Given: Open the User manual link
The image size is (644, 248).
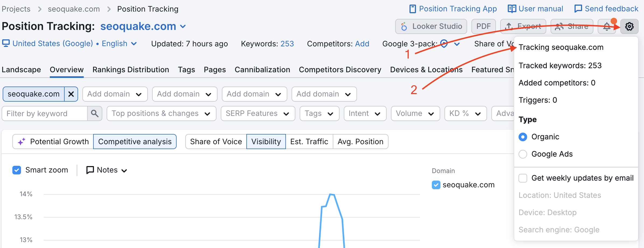Looking at the screenshot, I should (535, 9).
